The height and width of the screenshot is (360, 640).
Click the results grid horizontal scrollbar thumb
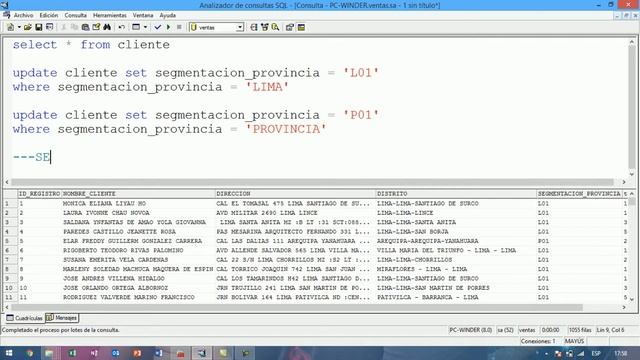coord(297,307)
